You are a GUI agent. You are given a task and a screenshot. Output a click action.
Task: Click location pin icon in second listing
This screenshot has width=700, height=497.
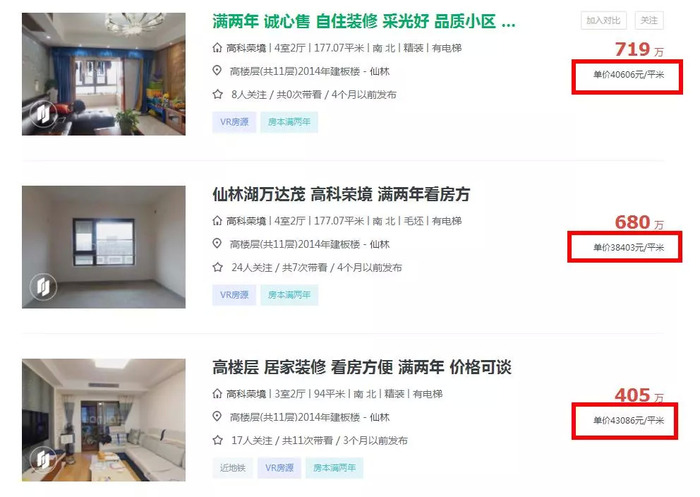tap(217, 244)
